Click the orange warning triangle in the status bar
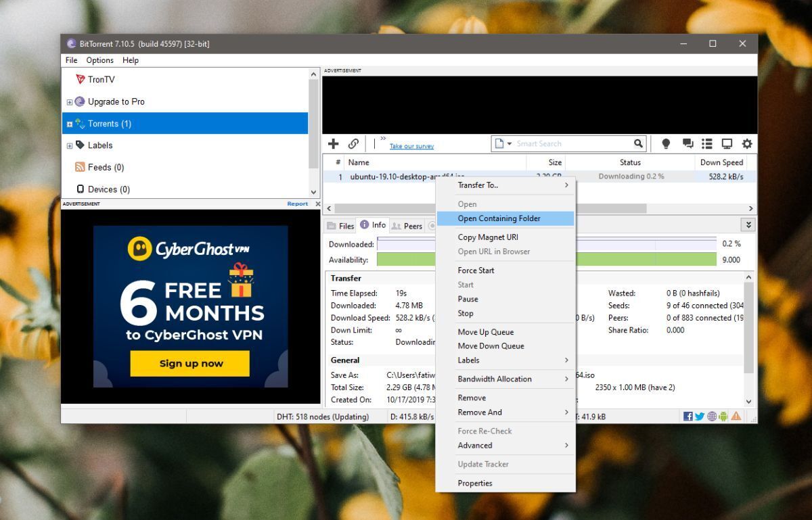Image resolution: width=812 pixels, height=520 pixels. point(736,417)
